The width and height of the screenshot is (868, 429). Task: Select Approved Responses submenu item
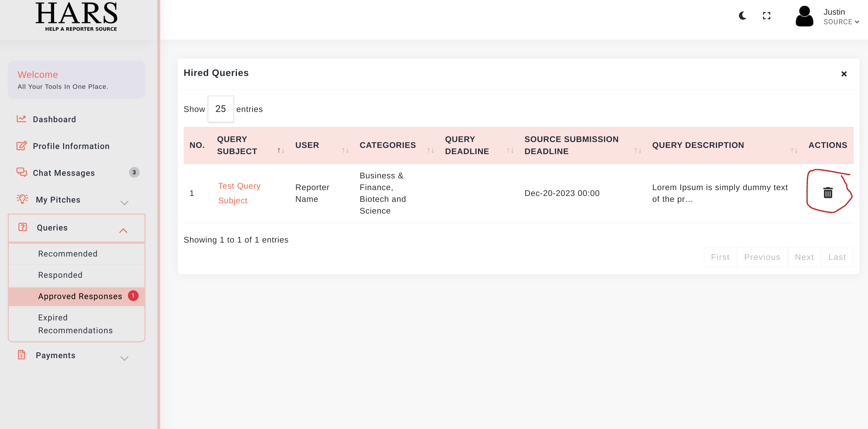(77, 297)
